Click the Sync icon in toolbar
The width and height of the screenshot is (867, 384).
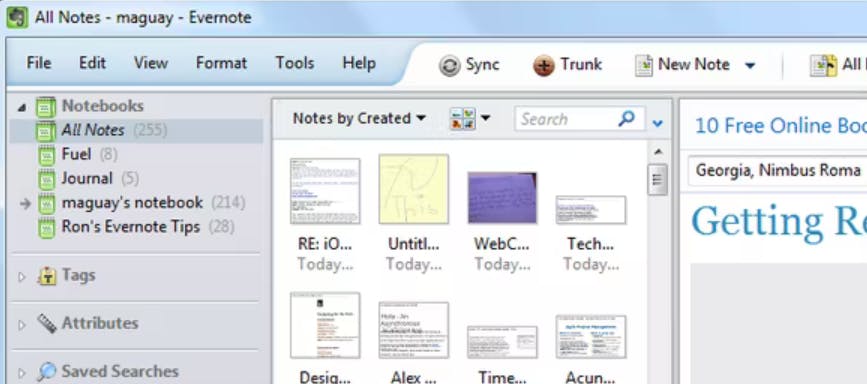(x=450, y=66)
